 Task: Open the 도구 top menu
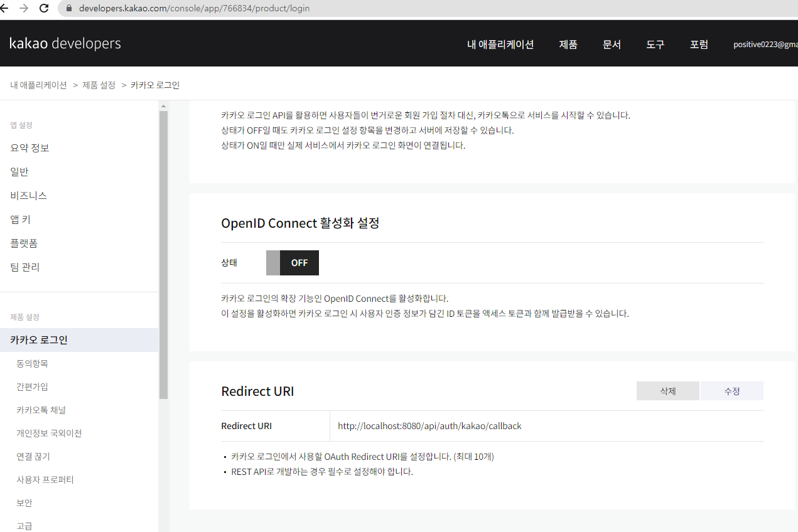tap(655, 45)
